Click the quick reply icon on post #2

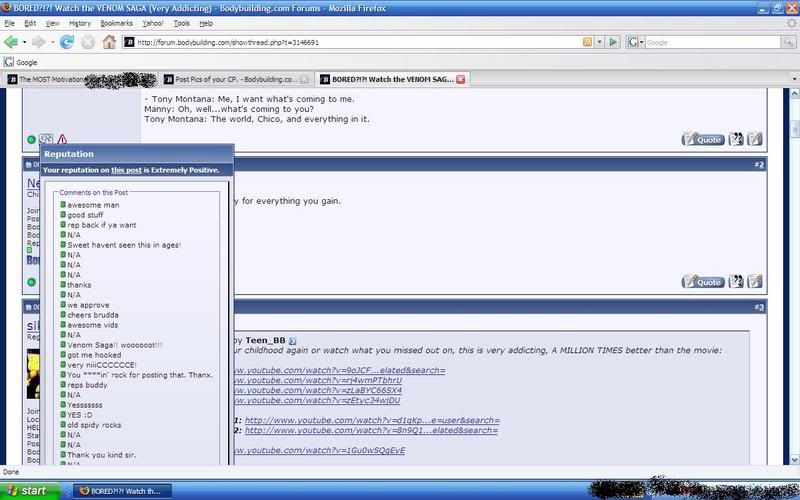755,281
